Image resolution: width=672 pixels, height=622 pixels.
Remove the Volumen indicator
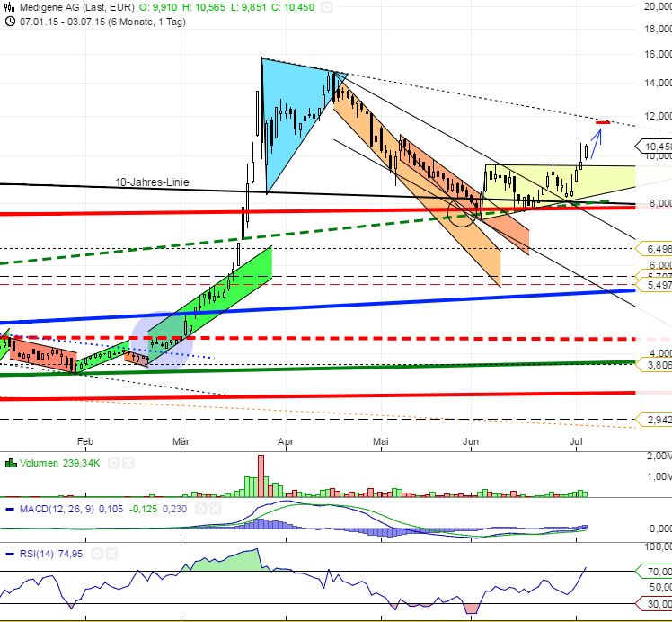coord(128,463)
